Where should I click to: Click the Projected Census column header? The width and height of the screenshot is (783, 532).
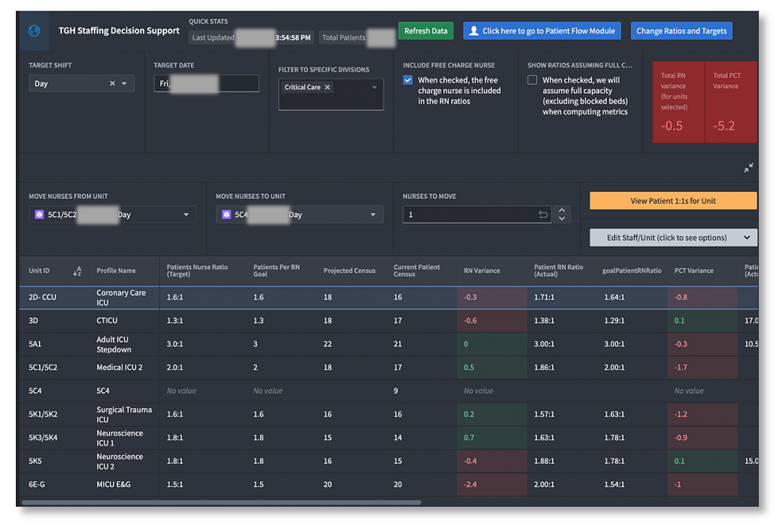(349, 271)
